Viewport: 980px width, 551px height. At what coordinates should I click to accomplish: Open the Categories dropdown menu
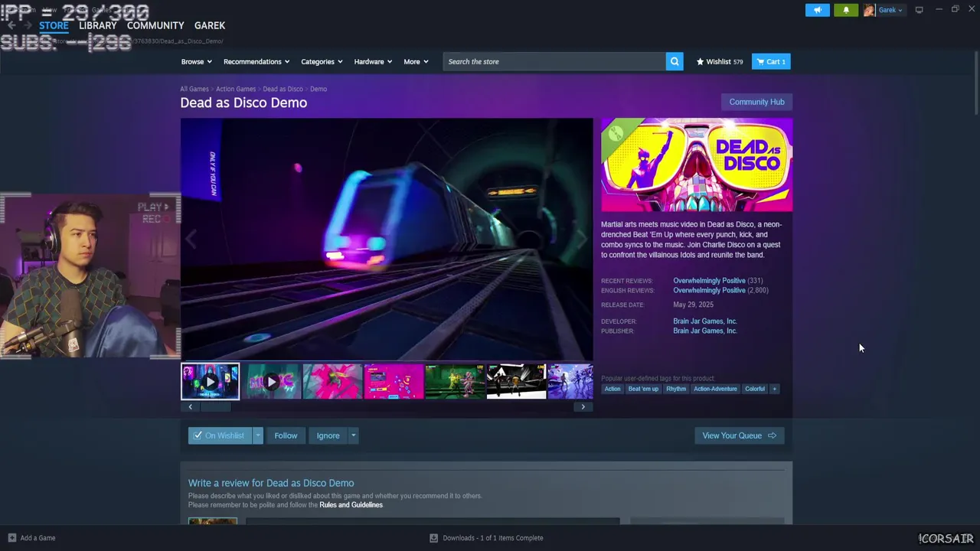pyautogui.click(x=322, y=62)
